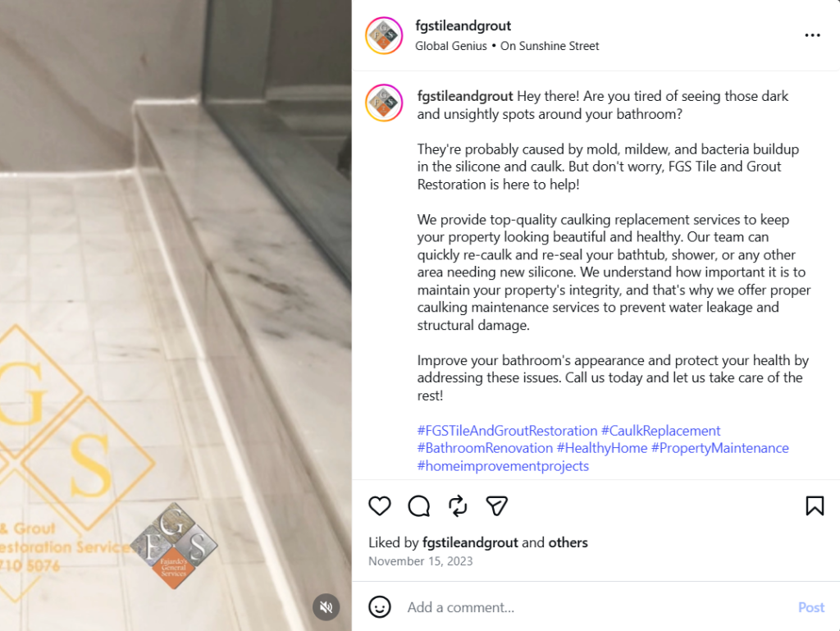Open comments with the speech bubble icon
Screen dimensions: 840x631
tap(418, 505)
